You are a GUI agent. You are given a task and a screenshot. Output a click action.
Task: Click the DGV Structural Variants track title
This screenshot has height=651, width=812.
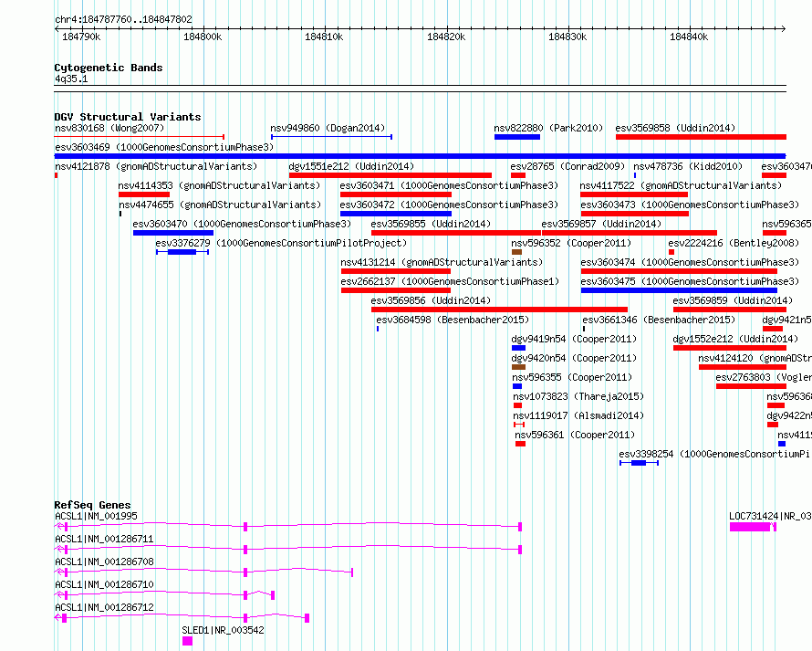[x=128, y=117]
